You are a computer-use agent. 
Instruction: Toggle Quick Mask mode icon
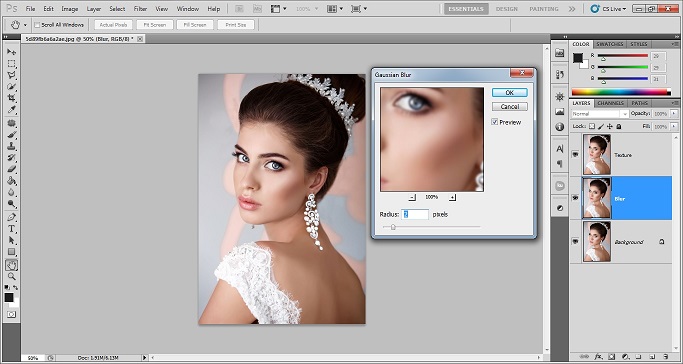[11, 314]
